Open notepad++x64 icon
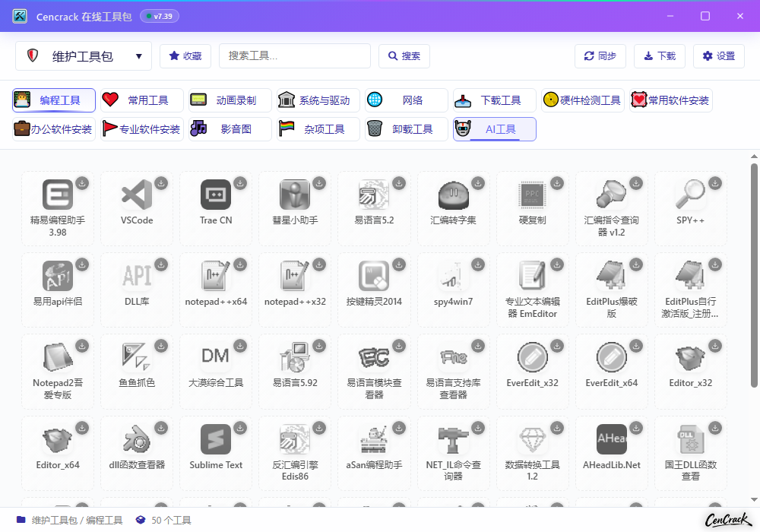Image resolution: width=760 pixels, height=532 pixels. click(216, 276)
